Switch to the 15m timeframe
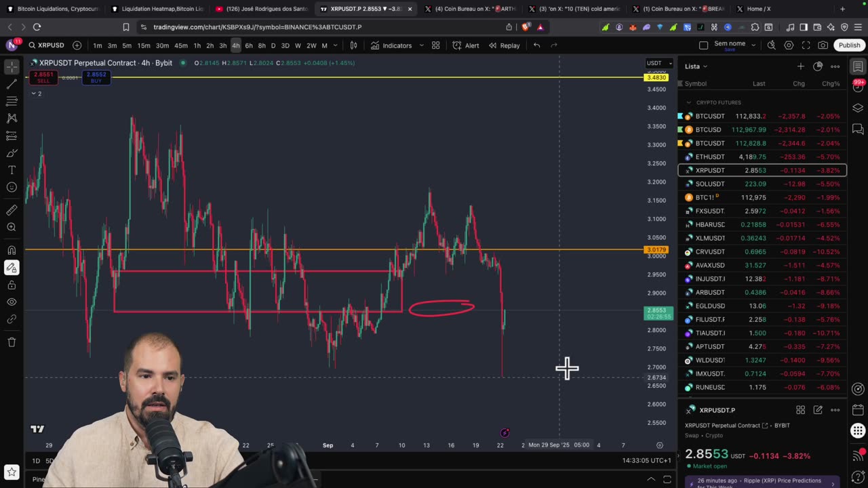The image size is (868, 488). click(144, 45)
